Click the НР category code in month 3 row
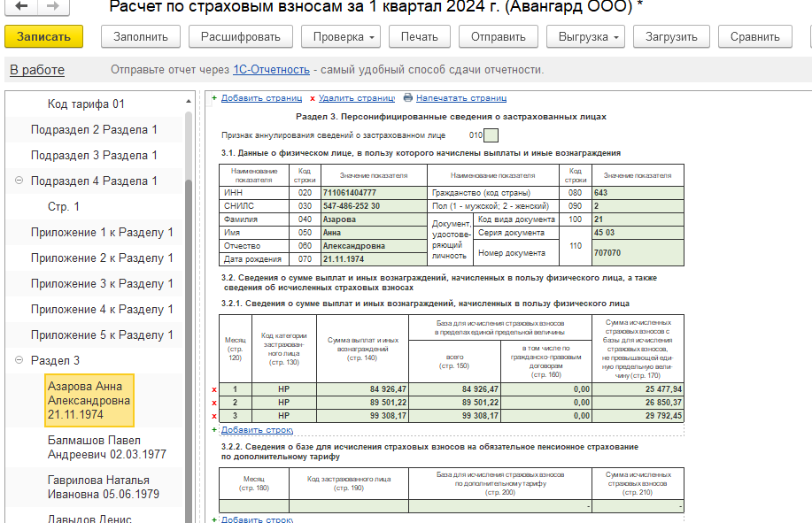The width and height of the screenshot is (812, 523). tap(283, 416)
